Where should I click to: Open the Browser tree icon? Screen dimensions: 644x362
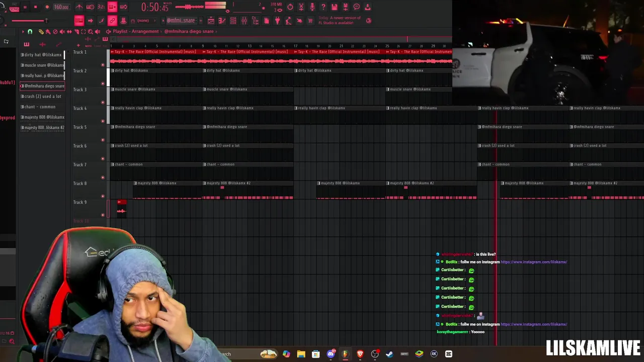pos(255,21)
